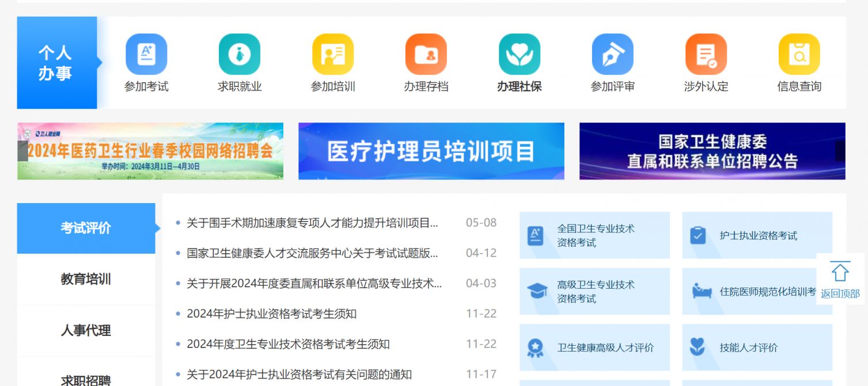Open the 参加评审 review pen icon

pos(613,55)
